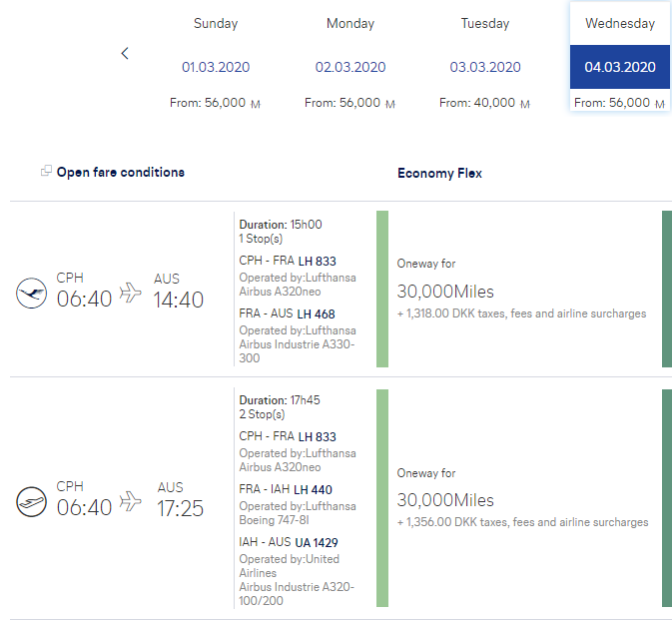The image size is (672, 621).
Task: Click the Economy Flex column header
Action: [x=439, y=173]
